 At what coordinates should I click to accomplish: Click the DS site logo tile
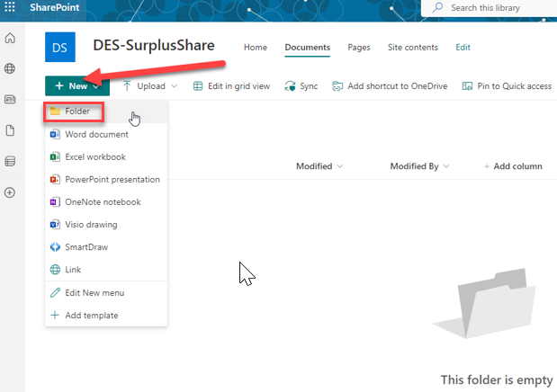click(60, 48)
